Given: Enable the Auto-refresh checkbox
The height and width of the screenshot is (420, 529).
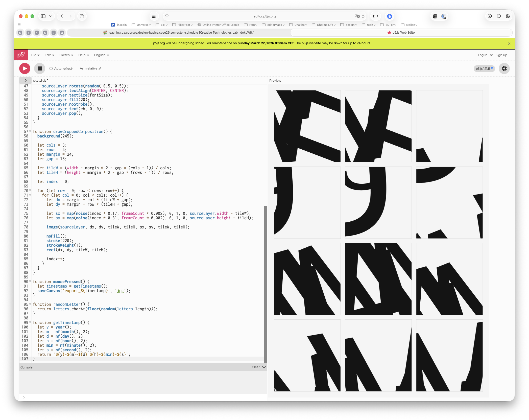Looking at the screenshot, I should coord(51,68).
